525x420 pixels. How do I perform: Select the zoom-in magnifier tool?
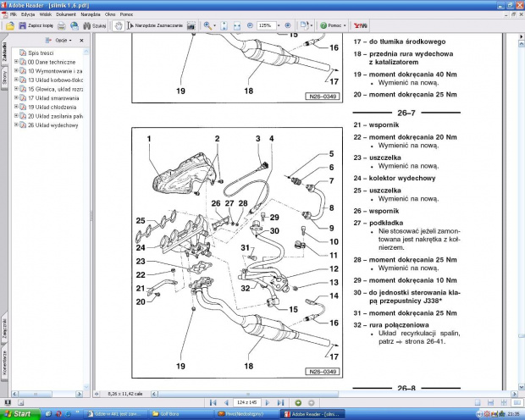click(x=207, y=25)
